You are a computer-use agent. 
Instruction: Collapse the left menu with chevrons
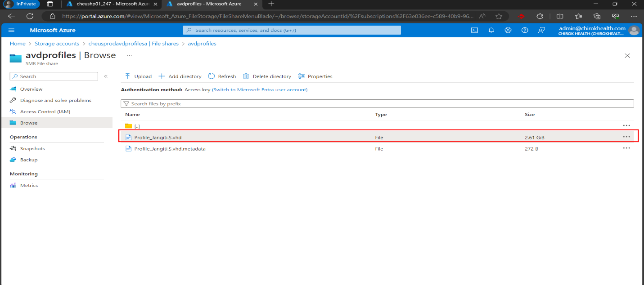coord(106,76)
